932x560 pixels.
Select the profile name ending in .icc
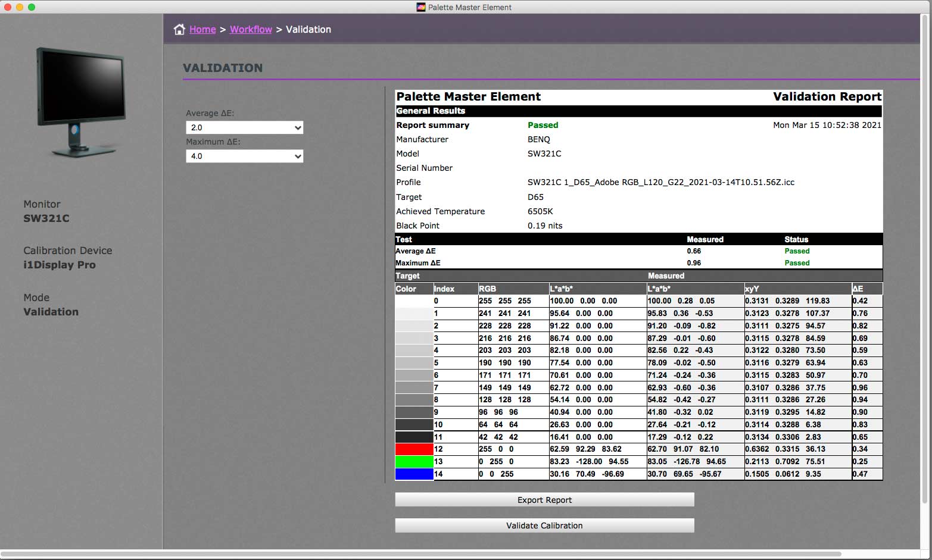coord(661,182)
